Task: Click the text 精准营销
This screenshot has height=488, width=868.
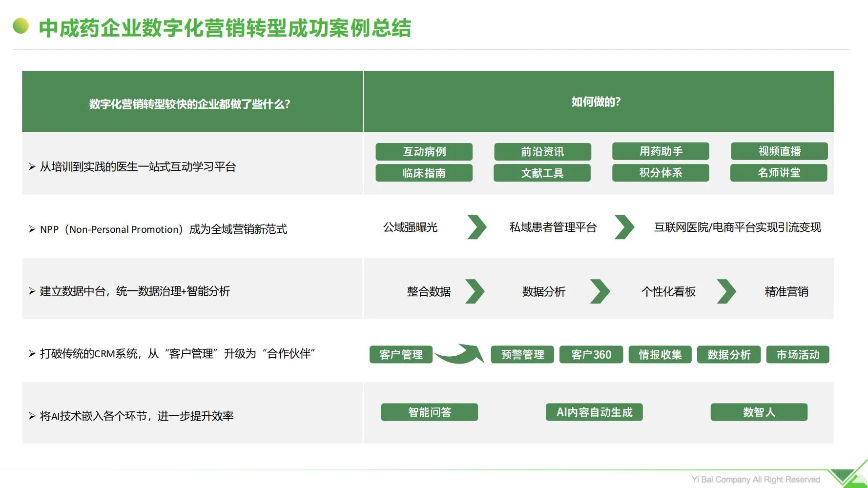Action: click(x=786, y=292)
